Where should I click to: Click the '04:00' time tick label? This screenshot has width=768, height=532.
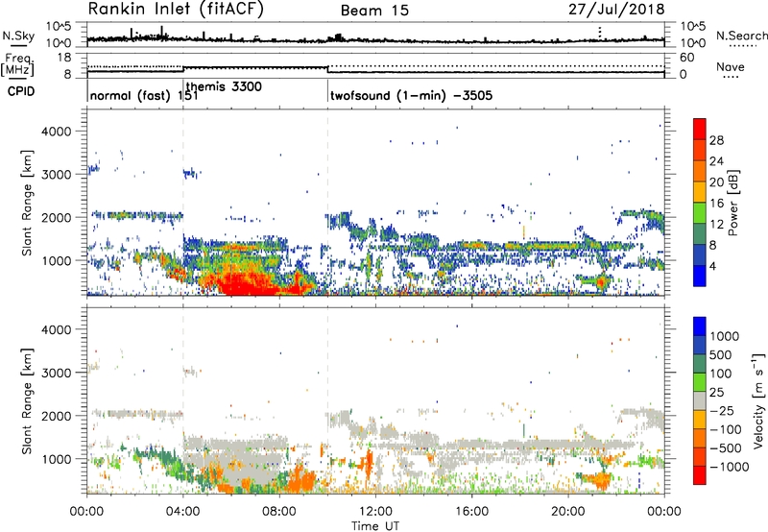click(x=182, y=512)
